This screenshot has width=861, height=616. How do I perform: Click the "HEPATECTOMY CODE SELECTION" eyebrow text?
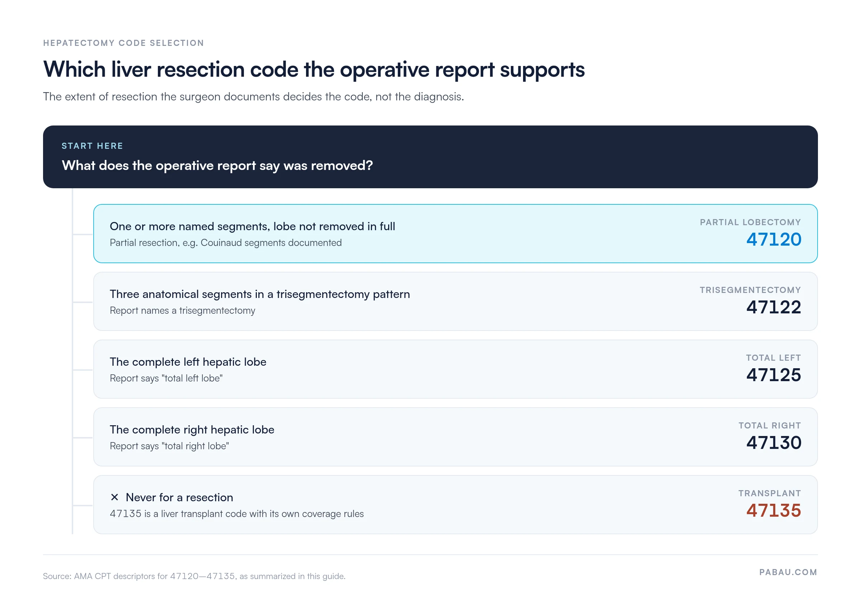[124, 43]
